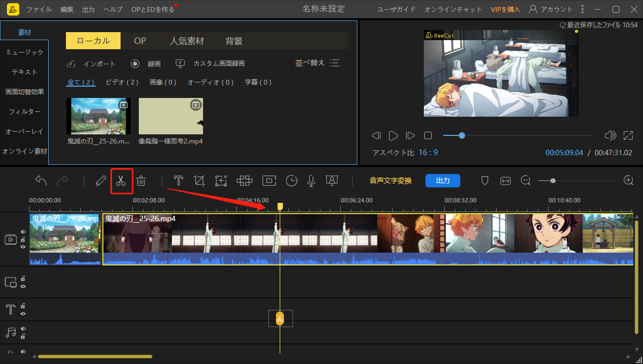Click the インポート import button
The image size is (643, 364).
(91, 64)
